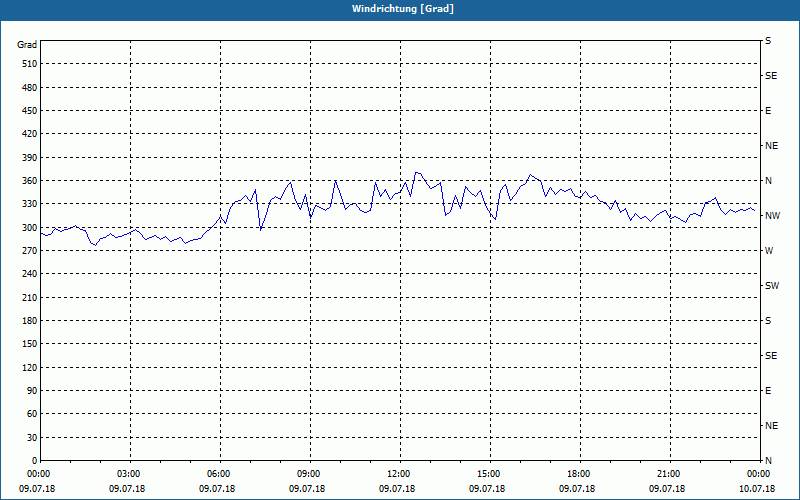Select the 18:00 time label

pyautogui.click(x=577, y=474)
